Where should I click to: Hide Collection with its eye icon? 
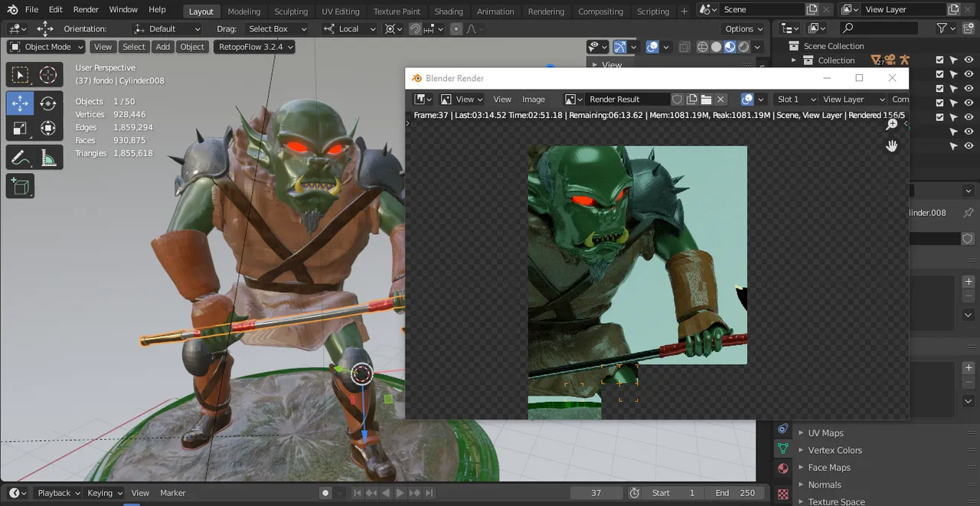pyautogui.click(x=969, y=60)
